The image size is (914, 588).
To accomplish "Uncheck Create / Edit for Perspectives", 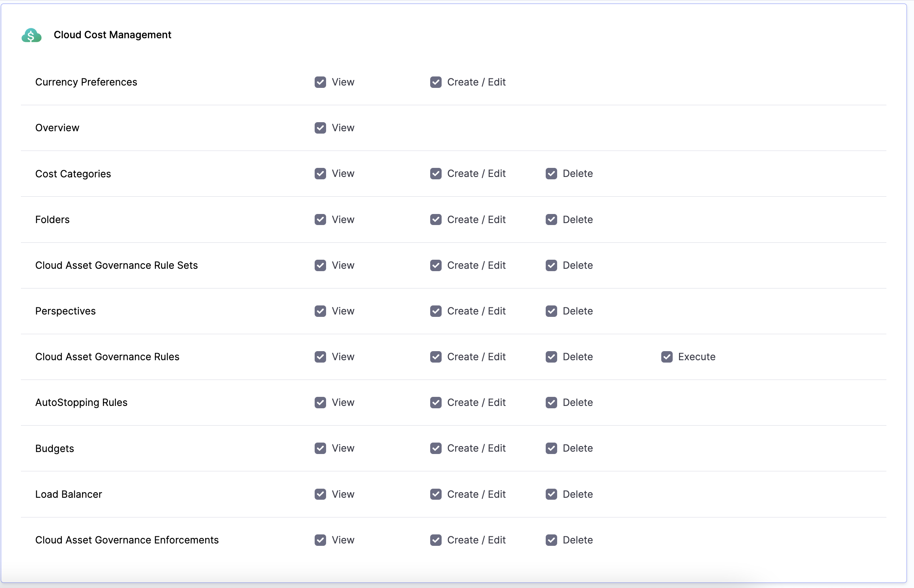I will pos(436,311).
